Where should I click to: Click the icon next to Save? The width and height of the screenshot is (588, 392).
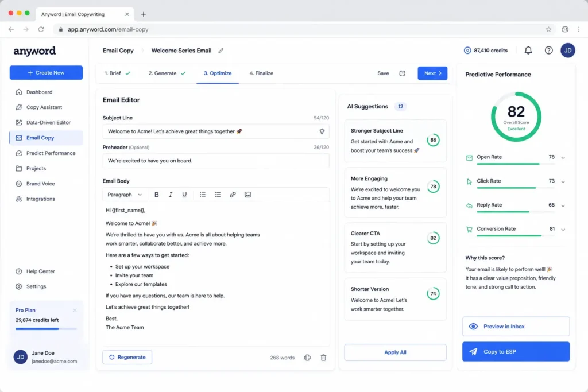coord(402,73)
